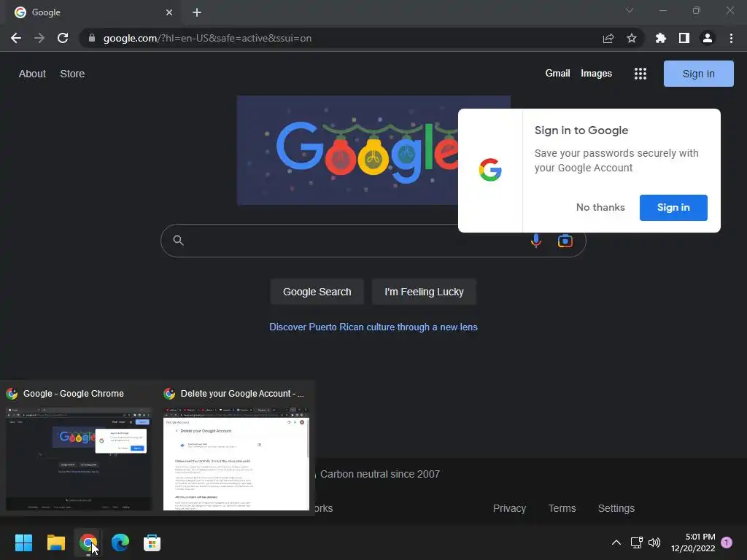Open Microsoft Store from taskbar
The height and width of the screenshot is (560, 747).
coord(152,542)
